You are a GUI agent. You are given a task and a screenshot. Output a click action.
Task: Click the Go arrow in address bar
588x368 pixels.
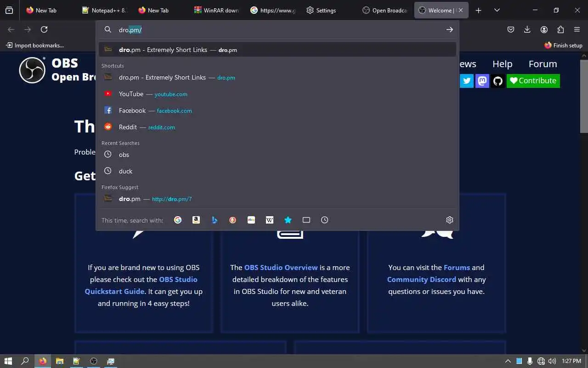[x=449, y=29]
